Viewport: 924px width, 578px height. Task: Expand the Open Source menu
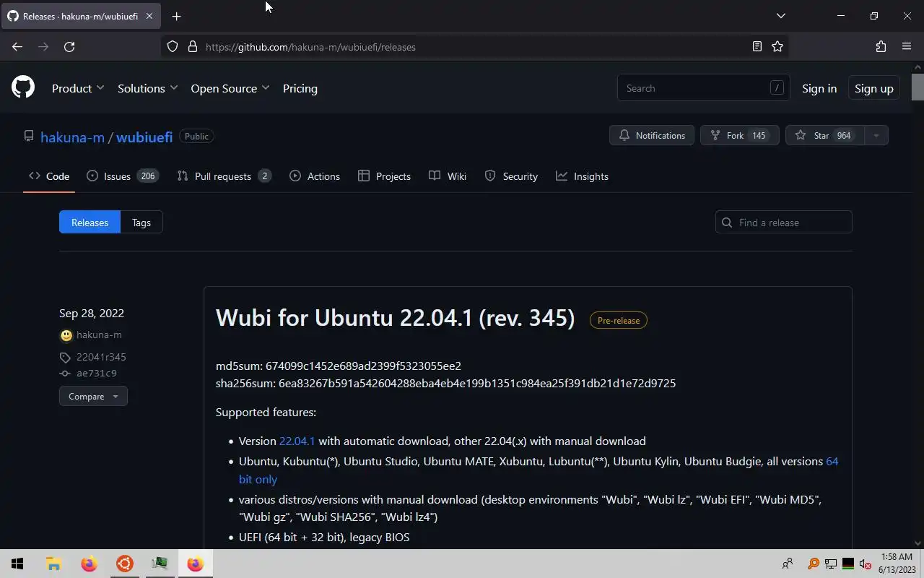[230, 88]
